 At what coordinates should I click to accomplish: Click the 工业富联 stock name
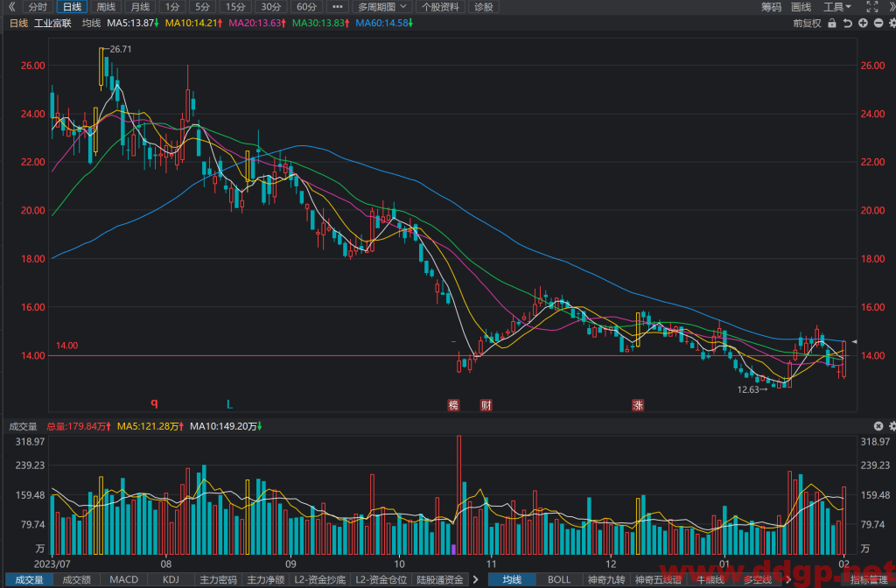[52, 24]
